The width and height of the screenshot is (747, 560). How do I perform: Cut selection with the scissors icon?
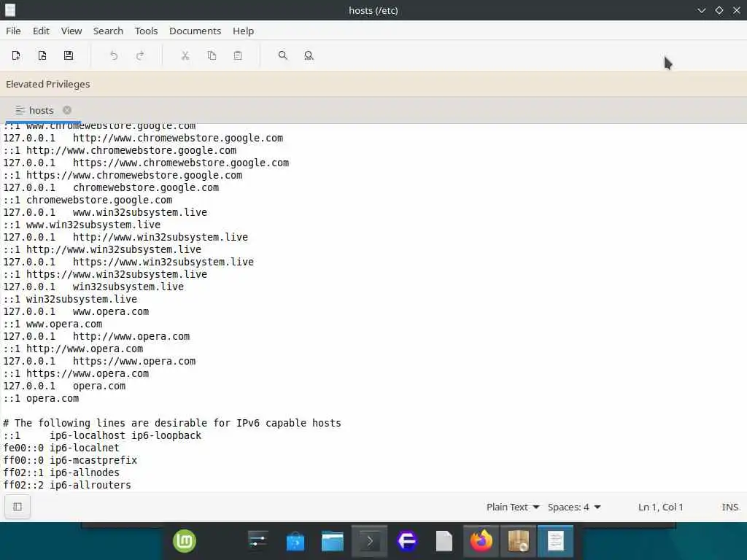pos(185,55)
